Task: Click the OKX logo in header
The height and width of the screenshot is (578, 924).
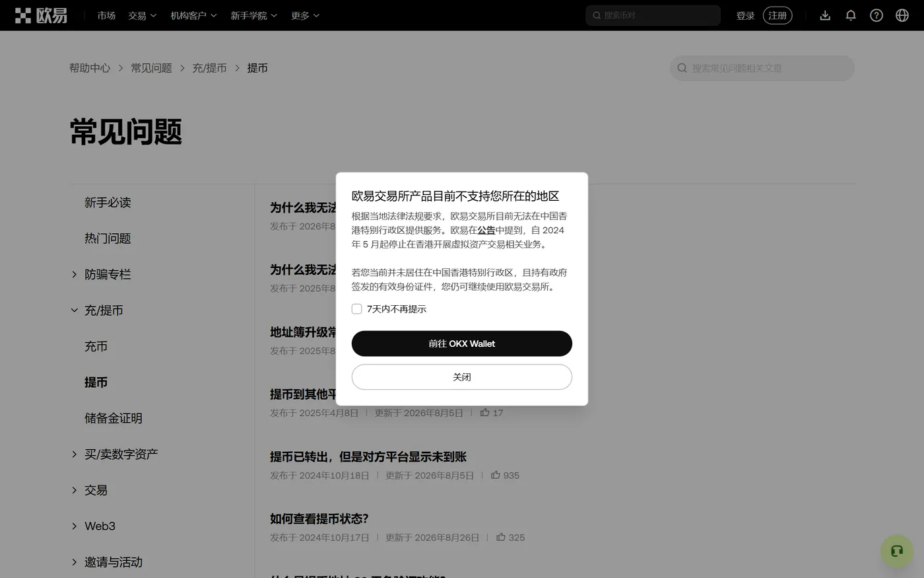Action: coord(41,15)
